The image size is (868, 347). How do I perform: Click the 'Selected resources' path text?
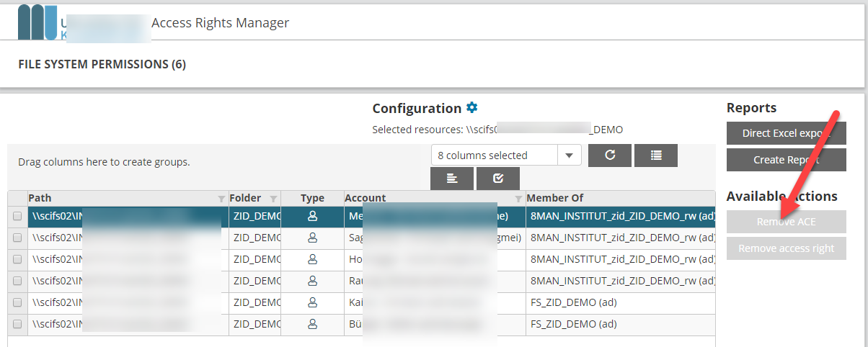[x=497, y=130]
